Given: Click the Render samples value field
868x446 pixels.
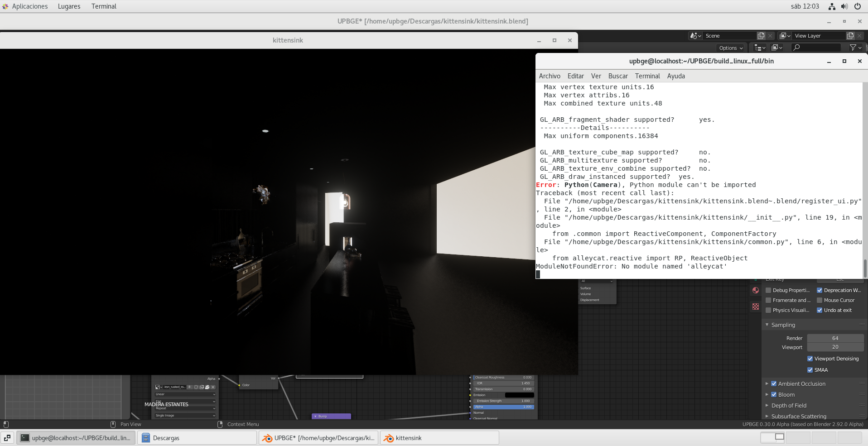Looking at the screenshot, I should [x=835, y=338].
